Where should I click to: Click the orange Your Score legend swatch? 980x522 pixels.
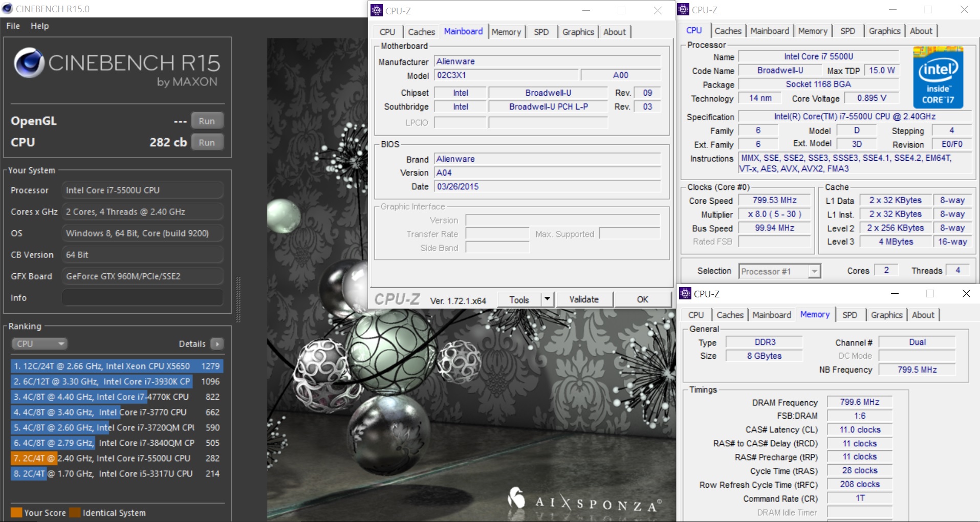16,512
